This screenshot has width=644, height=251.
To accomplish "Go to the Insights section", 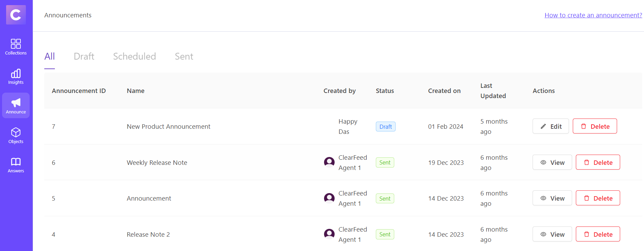I will pyautogui.click(x=16, y=77).
